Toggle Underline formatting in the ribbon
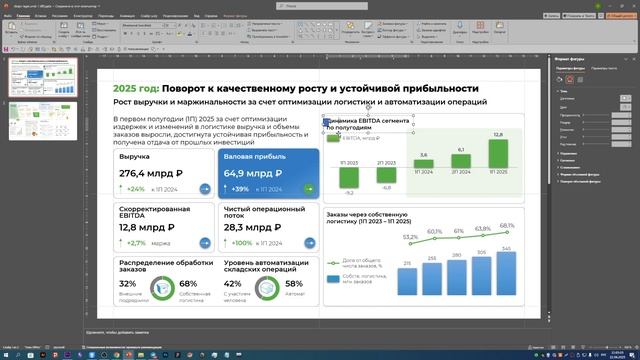 138,34
